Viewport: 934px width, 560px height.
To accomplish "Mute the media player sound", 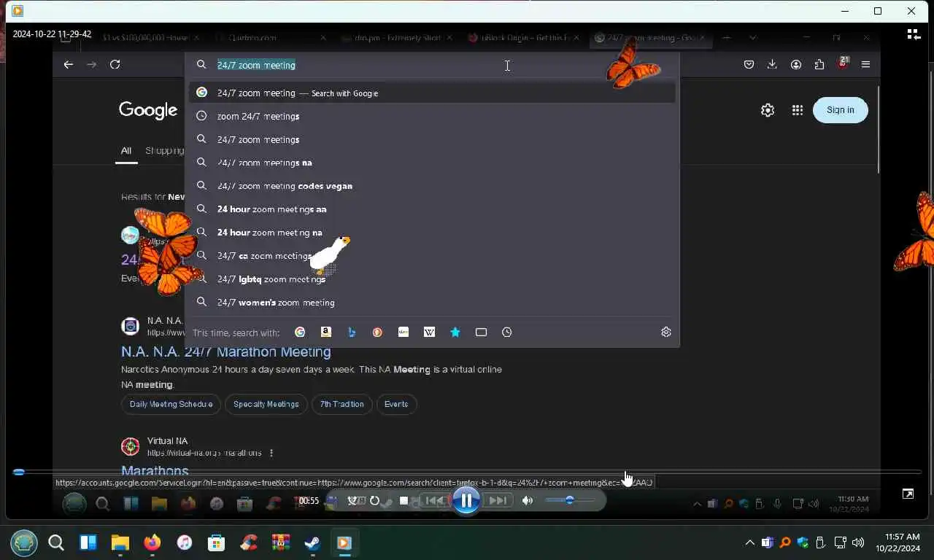I will (x=528, y=500).
